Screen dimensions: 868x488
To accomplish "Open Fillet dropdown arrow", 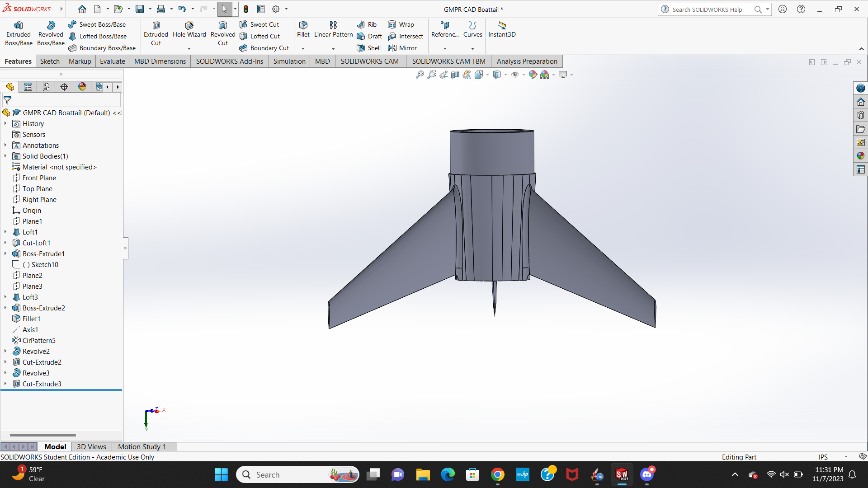I will 303,49.
